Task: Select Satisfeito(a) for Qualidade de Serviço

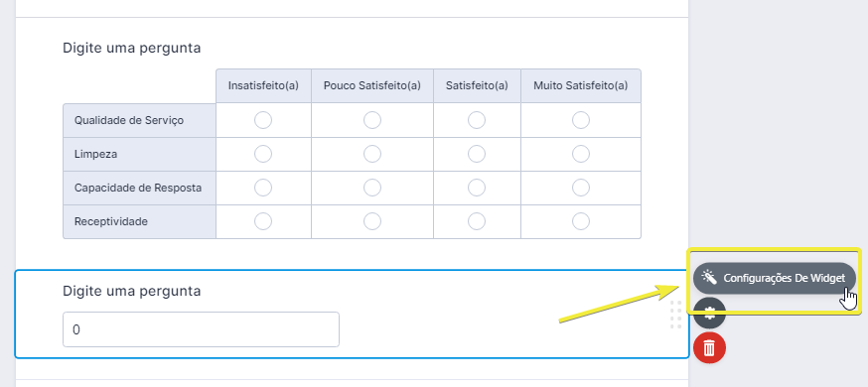Action: (477, 120)
